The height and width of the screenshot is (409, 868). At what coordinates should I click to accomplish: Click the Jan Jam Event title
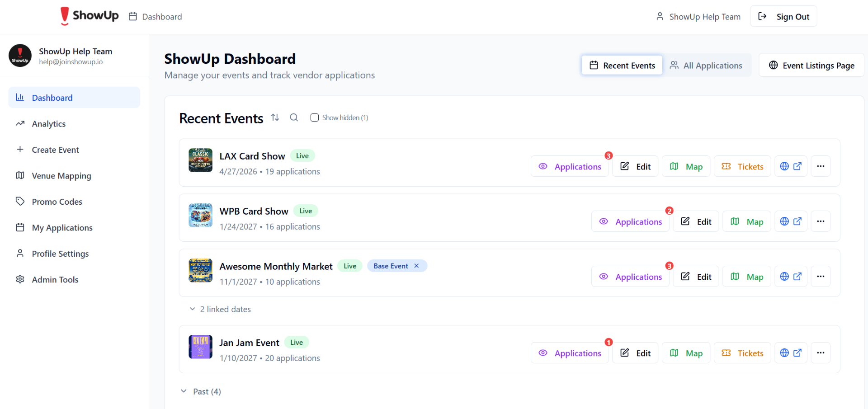click(x=249, y=343)
